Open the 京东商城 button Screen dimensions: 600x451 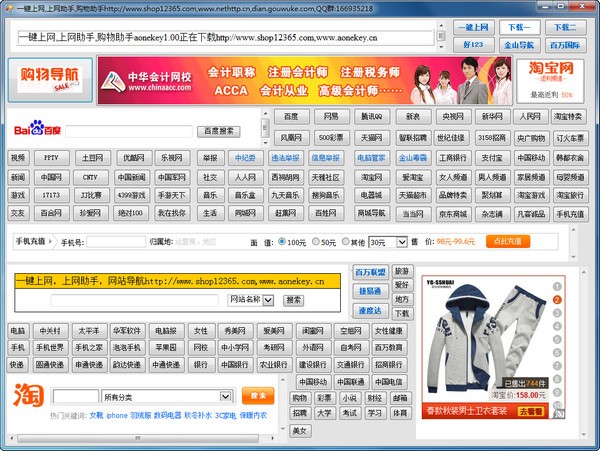coord(453,214)
